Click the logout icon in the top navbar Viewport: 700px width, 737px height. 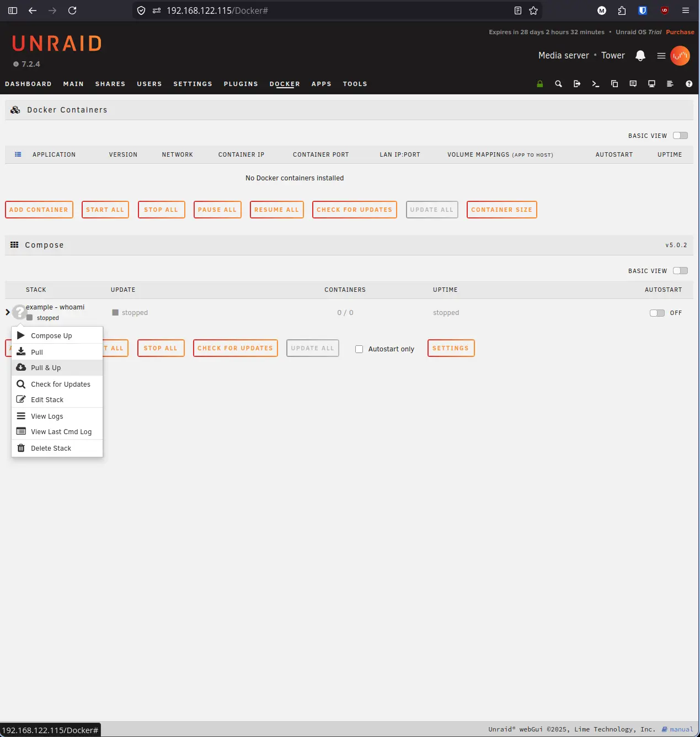(577, 84)
